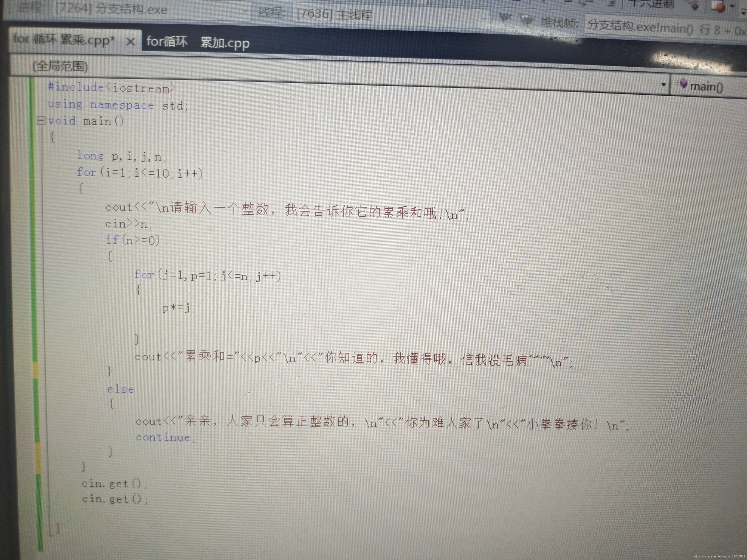Screen dimensions: 747x560
Task: Toggle the 十六进制 hexadecimal display button
Action: click(652, 4)
